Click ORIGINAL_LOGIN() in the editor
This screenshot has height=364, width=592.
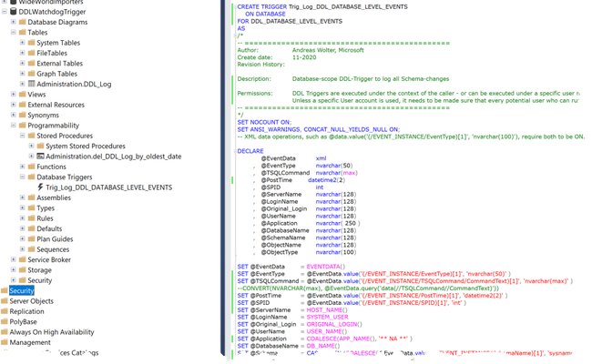tap(334, 324)
